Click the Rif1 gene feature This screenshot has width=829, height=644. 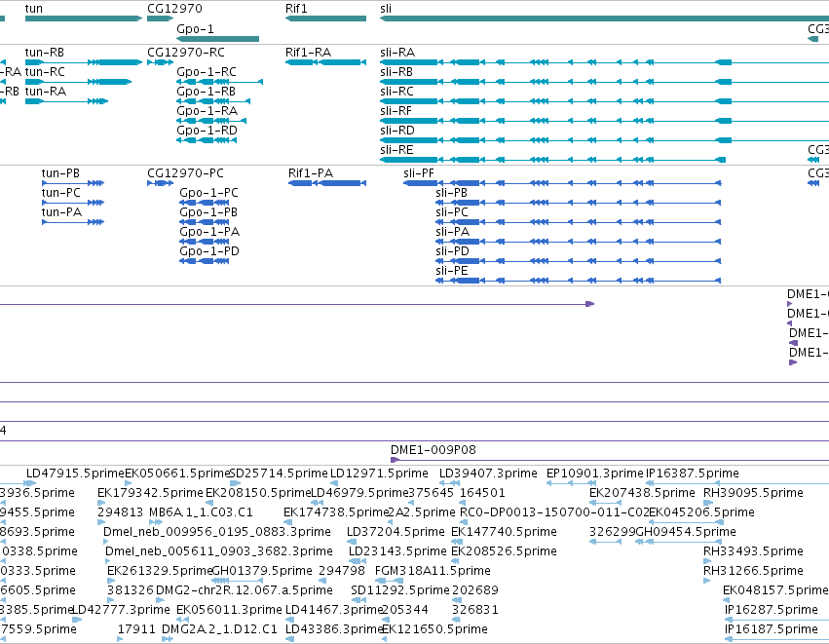pyautogui.click(x=325, y=19)
